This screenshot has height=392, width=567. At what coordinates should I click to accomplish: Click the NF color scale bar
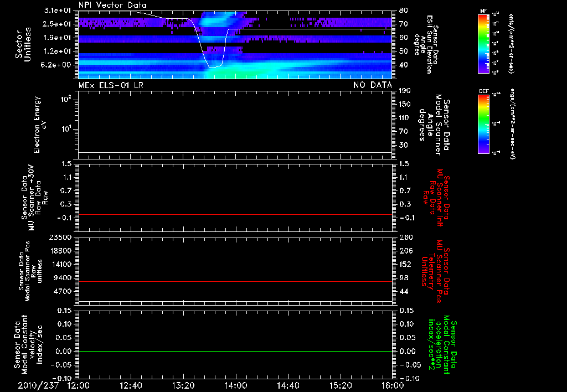483,44
